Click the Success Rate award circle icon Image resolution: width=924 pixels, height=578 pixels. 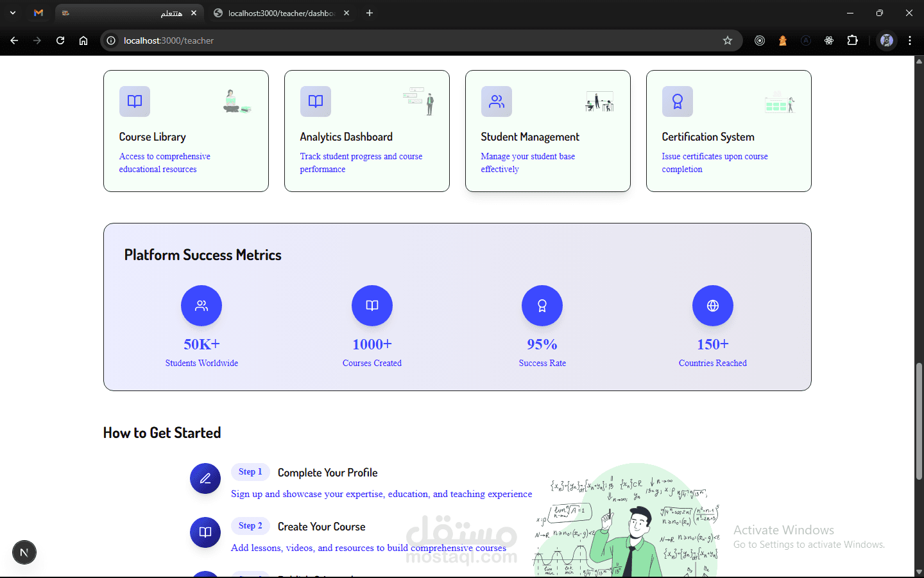[542, 306]
